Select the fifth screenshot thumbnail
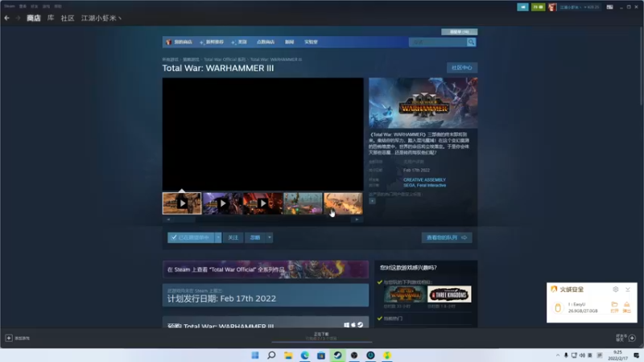Viewport: 644px width, 362px height. tap(343, 204)
